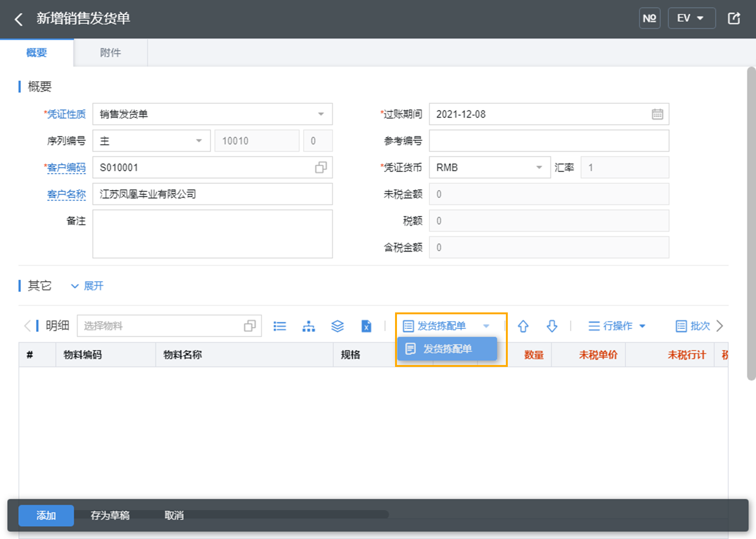Click the 未税金额 field

click(x=549, y=194)
